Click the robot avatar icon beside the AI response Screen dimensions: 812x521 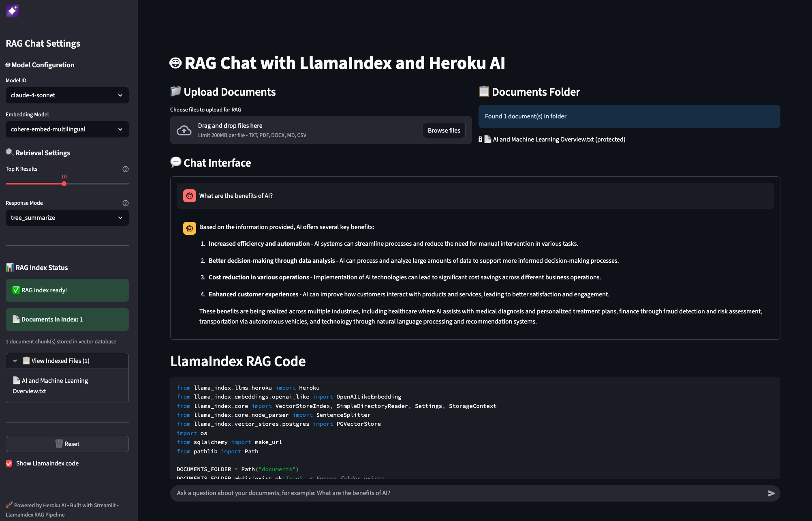tap(189, 228)
